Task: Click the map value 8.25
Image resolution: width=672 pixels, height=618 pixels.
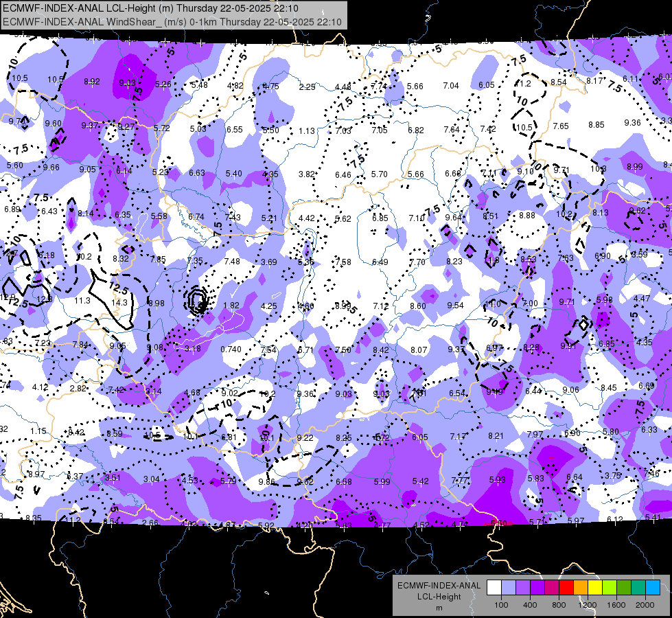Action: (x=344, y=438)
